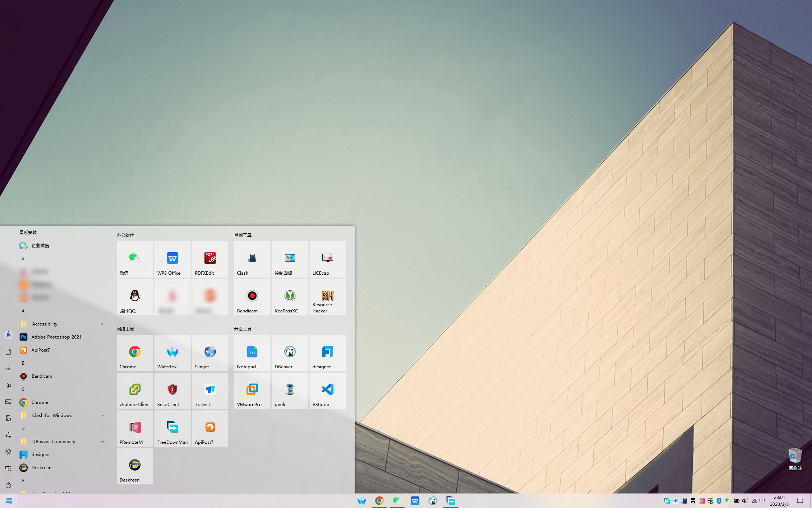Open the Waterfox tile
This screenshot has height=508, width=812.
[172, 353]
